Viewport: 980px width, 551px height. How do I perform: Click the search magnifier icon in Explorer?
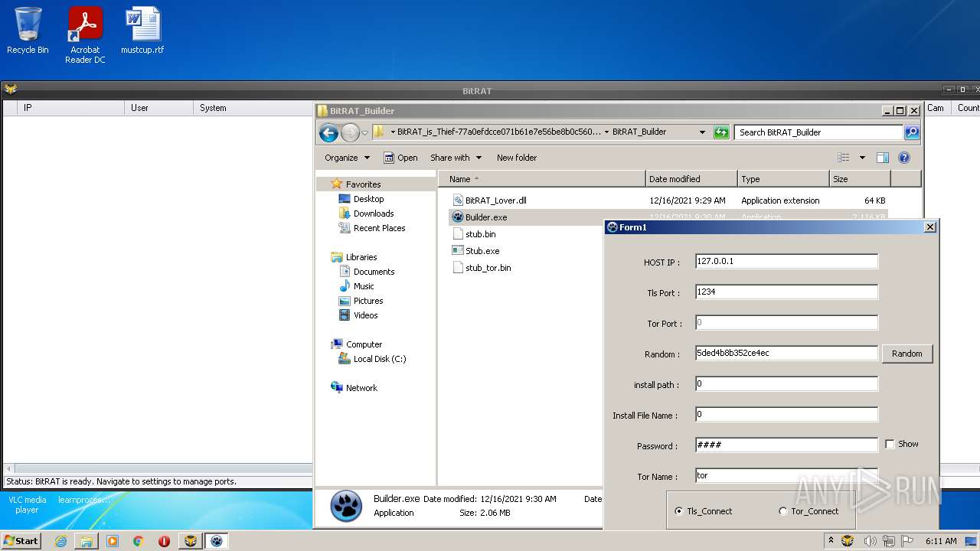coord(911,132)
